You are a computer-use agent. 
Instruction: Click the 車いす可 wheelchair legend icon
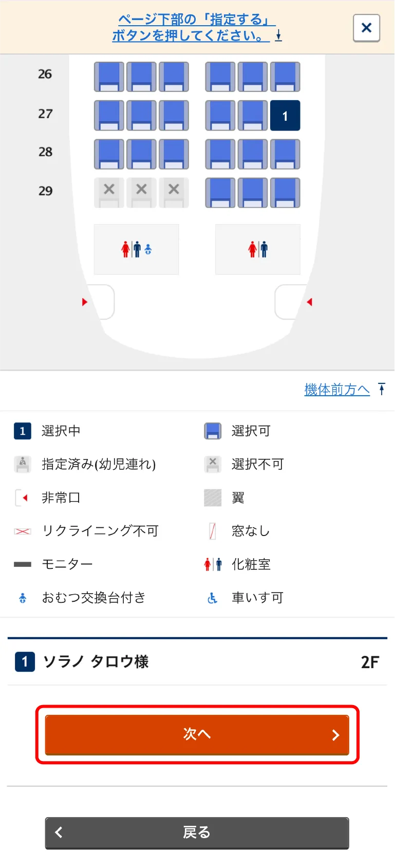click(x=212, y=597)
